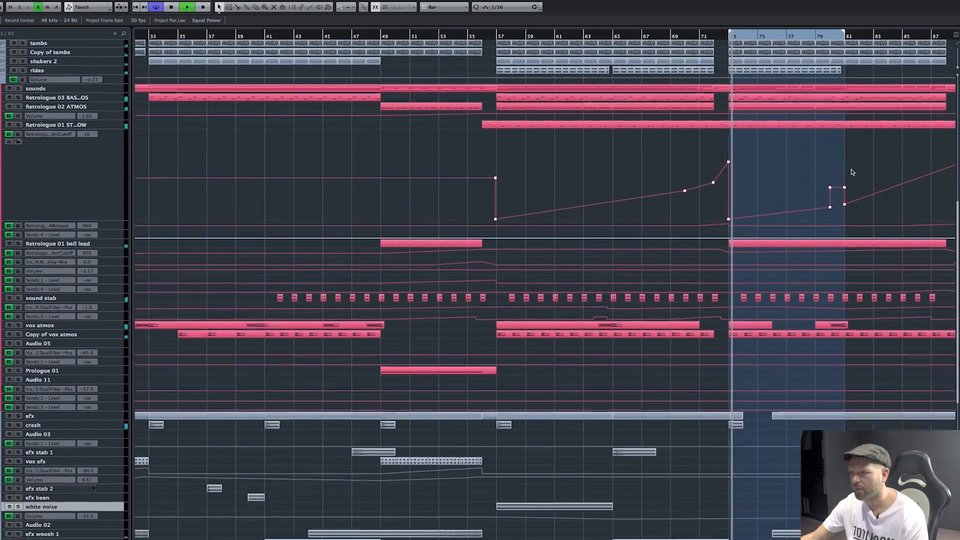This screenshot has width=960, height=540.
Task: Select the shakers 2 track
Action: click(x=43, y=61)
